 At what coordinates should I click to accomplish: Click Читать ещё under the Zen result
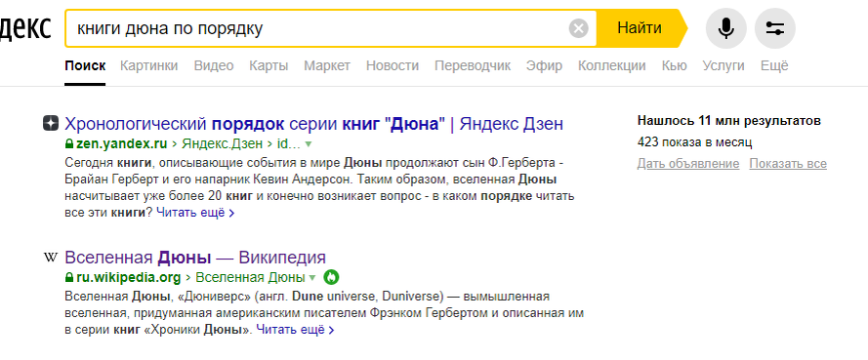(195, 213)
